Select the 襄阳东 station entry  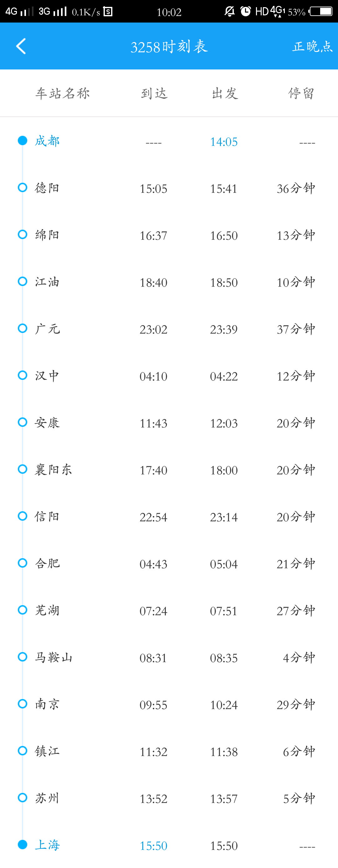pyautogui.click(x=169, y=469)
